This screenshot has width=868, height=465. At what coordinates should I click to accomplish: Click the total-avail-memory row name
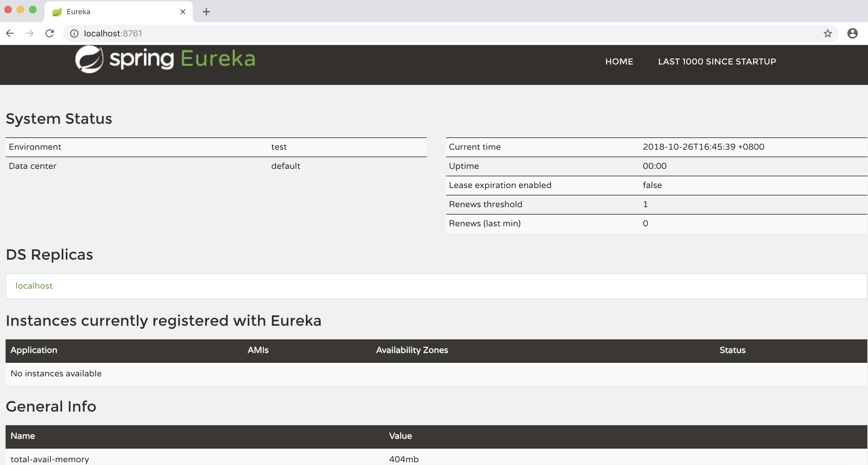[x=49, y=459]
